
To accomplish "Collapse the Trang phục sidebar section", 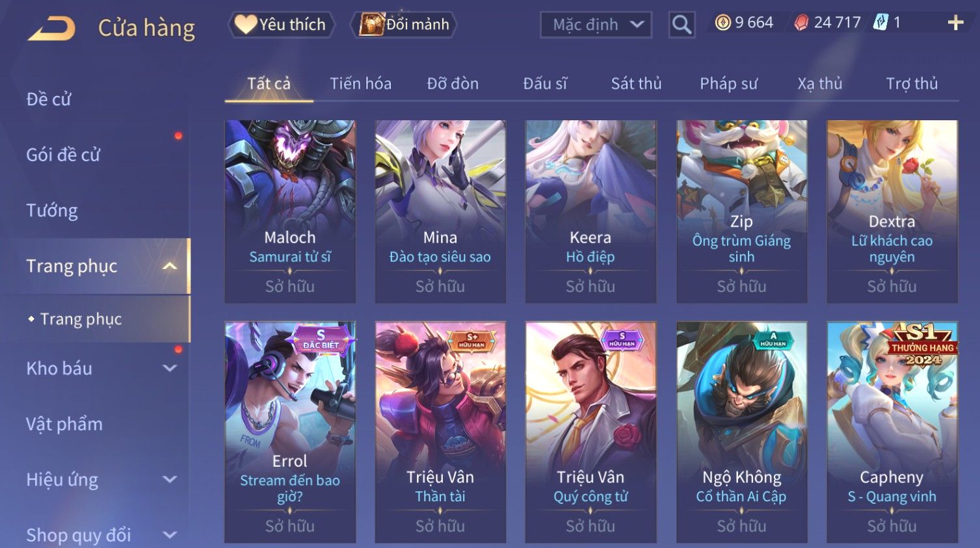I will point(169,266).
